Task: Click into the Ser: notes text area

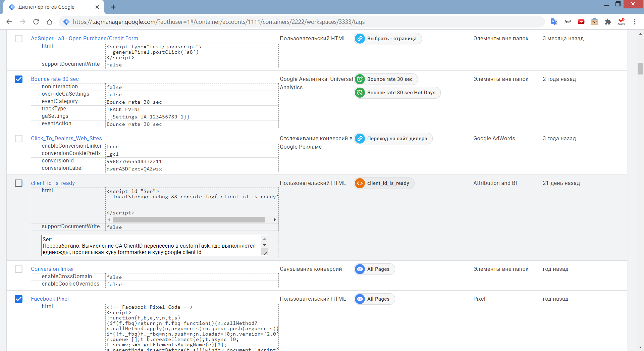Action: 151,246
